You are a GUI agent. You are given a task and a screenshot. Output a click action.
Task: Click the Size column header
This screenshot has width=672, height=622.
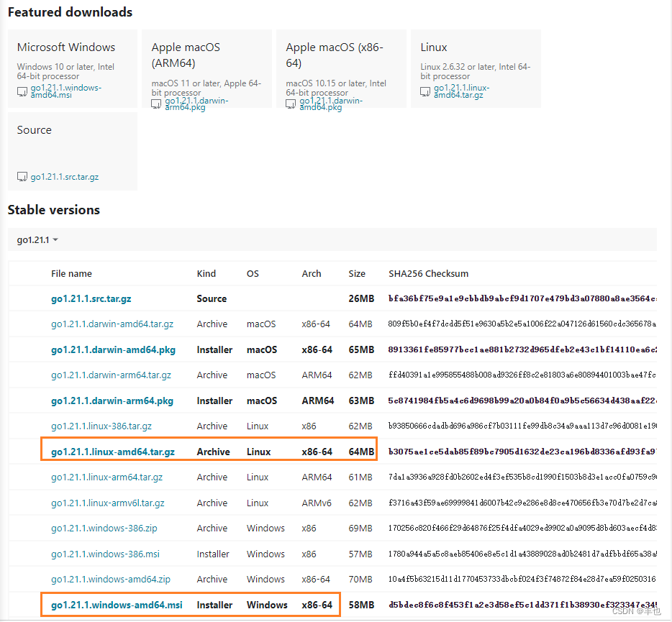point(357,273)
